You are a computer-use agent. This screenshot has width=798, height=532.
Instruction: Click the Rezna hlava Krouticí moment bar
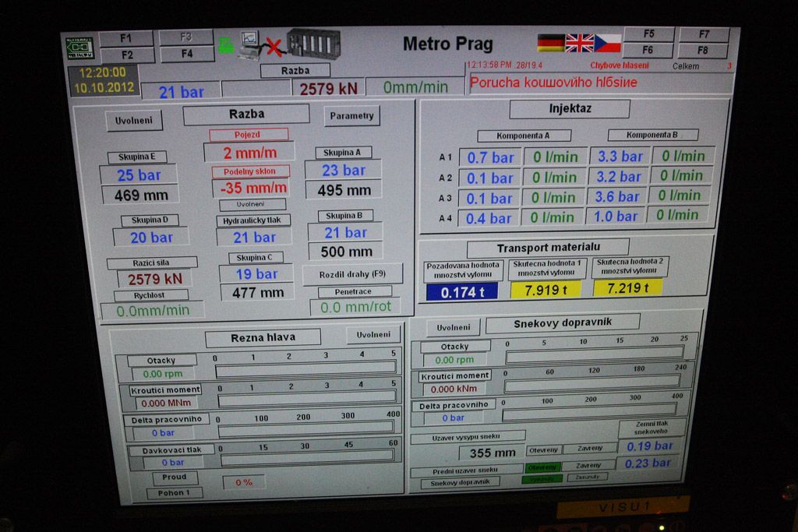click(307, 398)
